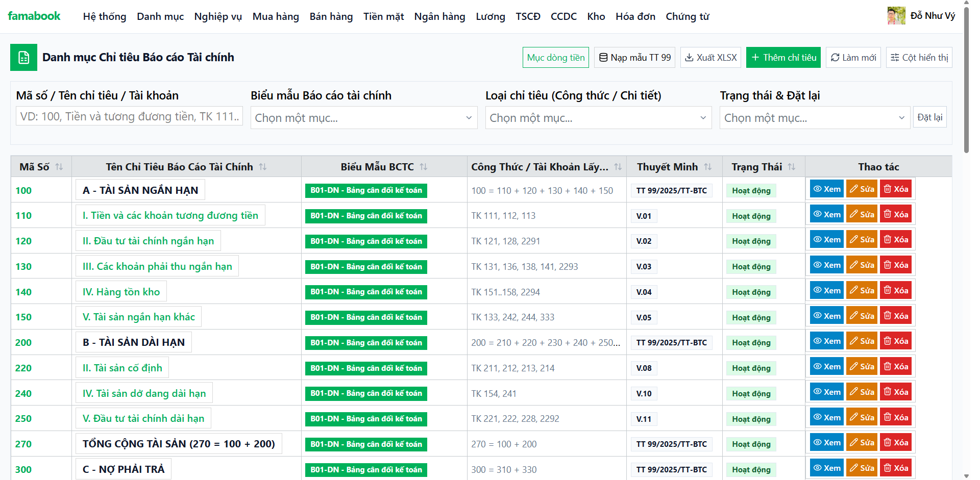Open the Nghiệp vụ menu

218,16
